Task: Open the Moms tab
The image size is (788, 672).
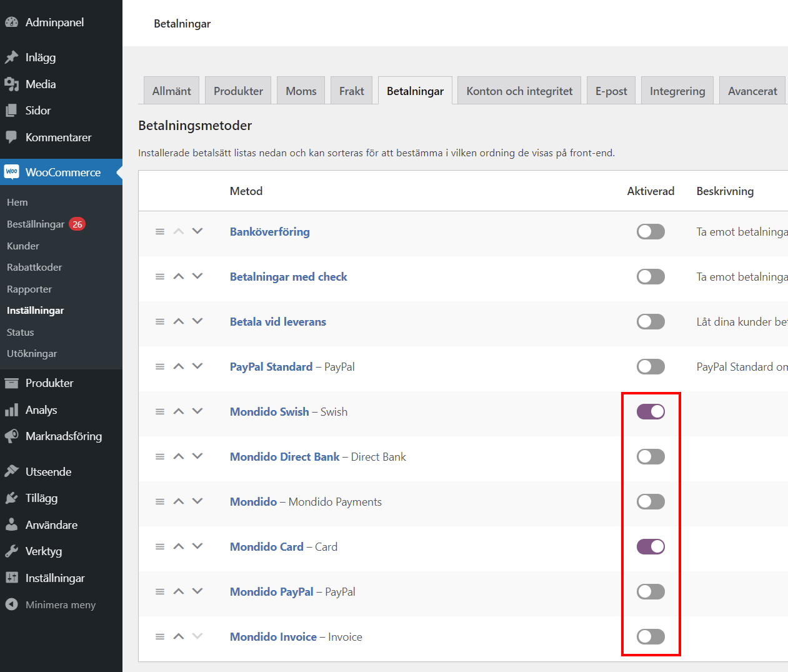Action: click(x=301, y=91)
